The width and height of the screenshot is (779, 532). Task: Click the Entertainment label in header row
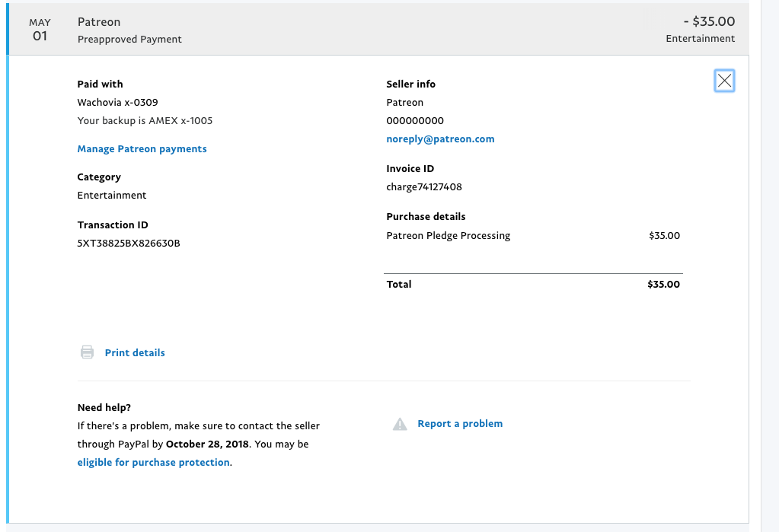701,39
